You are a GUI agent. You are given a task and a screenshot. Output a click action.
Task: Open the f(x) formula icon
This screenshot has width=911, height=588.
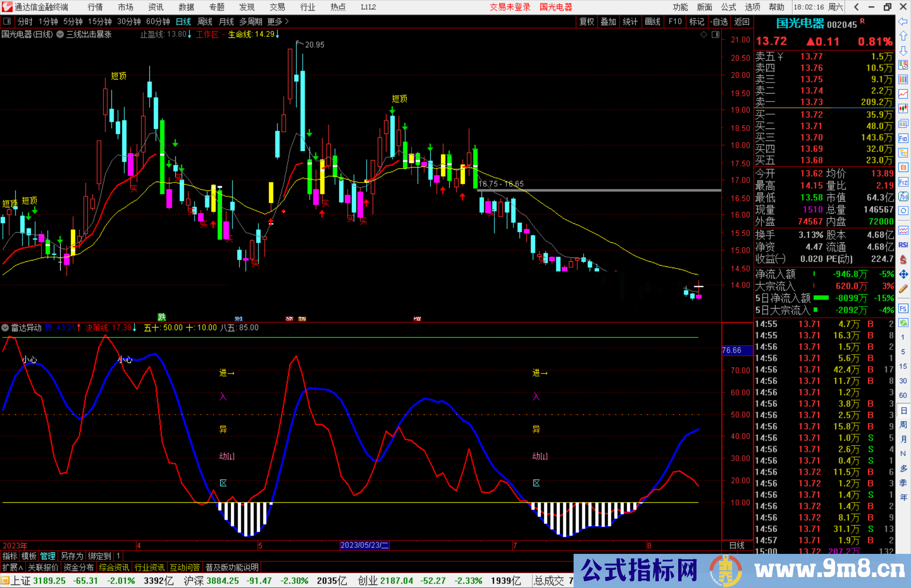tap(903, 196)
